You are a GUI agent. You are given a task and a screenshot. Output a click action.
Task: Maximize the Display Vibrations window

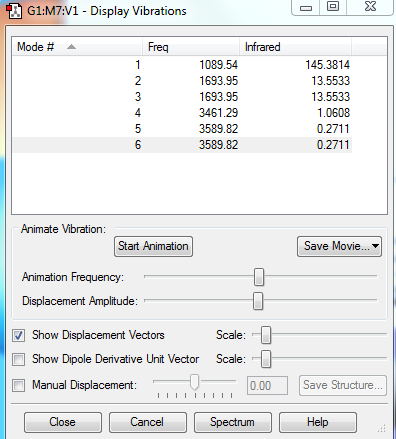coord(333,7)
